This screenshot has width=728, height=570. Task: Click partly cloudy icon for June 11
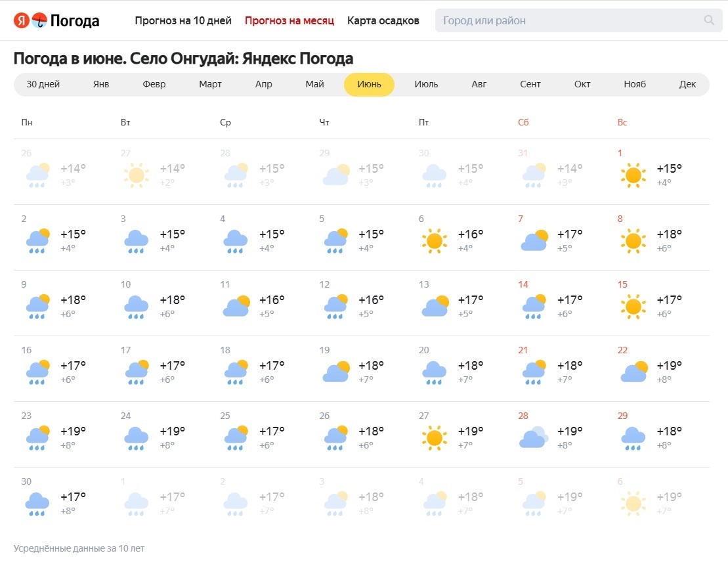[x=236, y=305]
